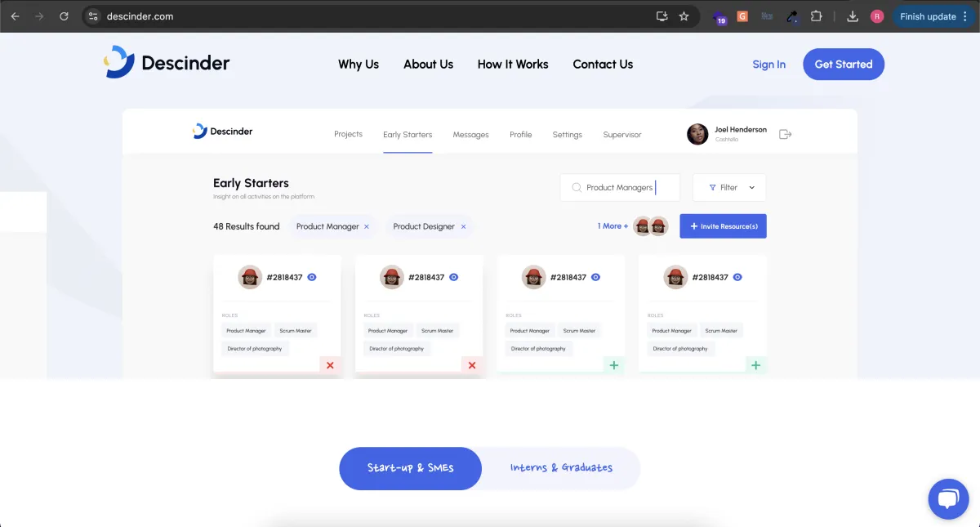
Task: Click the red X on the first card
Action: pyautogui.click(x=330, y=365)
